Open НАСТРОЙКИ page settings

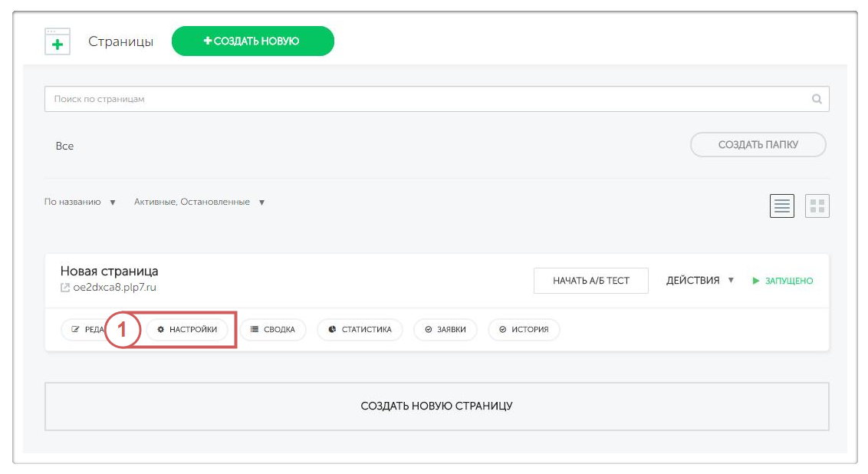[187, 330]
